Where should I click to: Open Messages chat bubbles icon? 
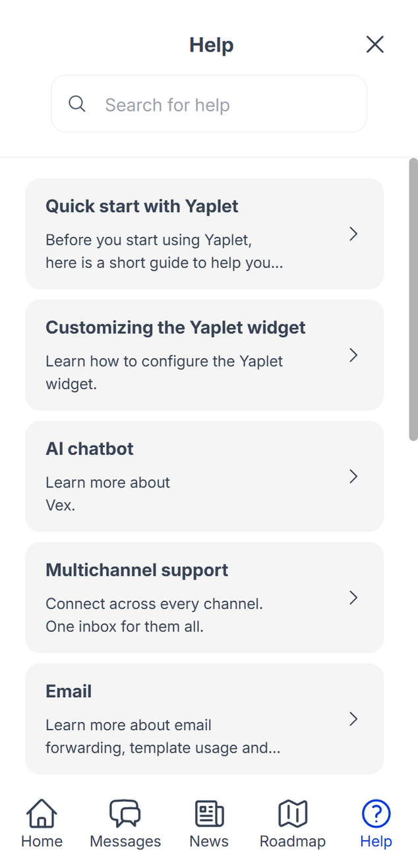[125, 814]
